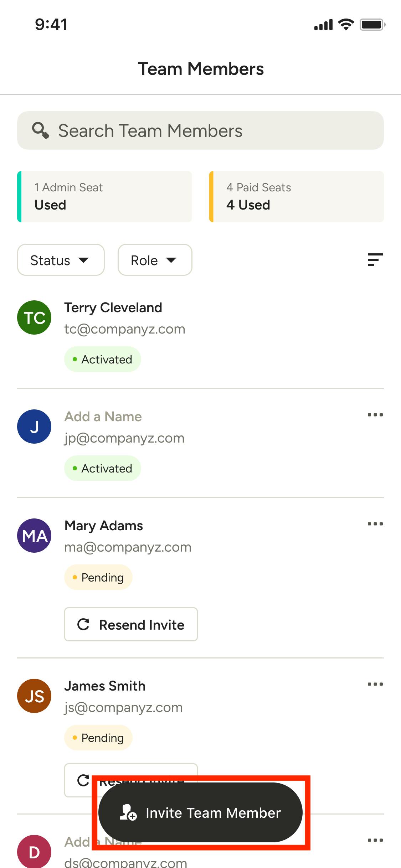Resend invite to Mary Adams

(x=131, y=624)
